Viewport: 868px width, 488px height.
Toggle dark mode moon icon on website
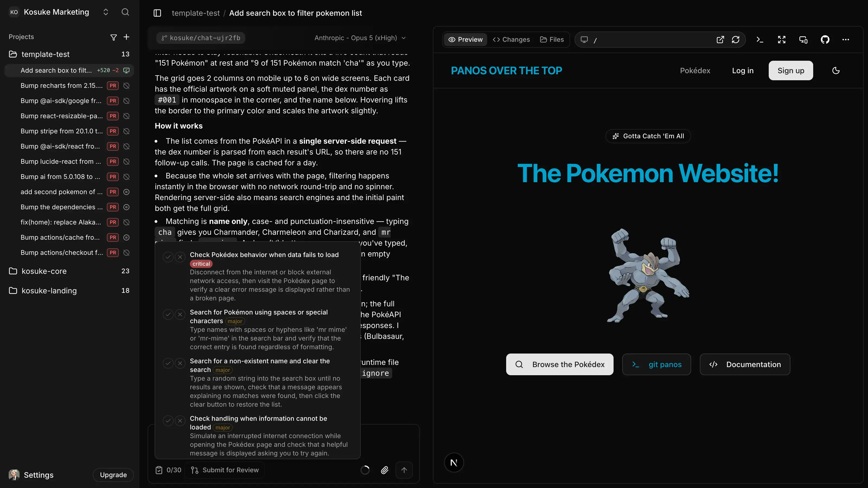(836, 71)
